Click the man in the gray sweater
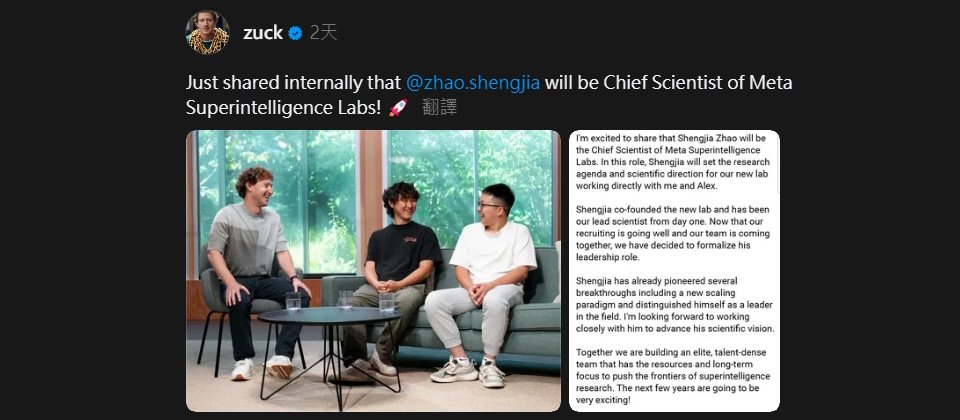 coord(252,265)
